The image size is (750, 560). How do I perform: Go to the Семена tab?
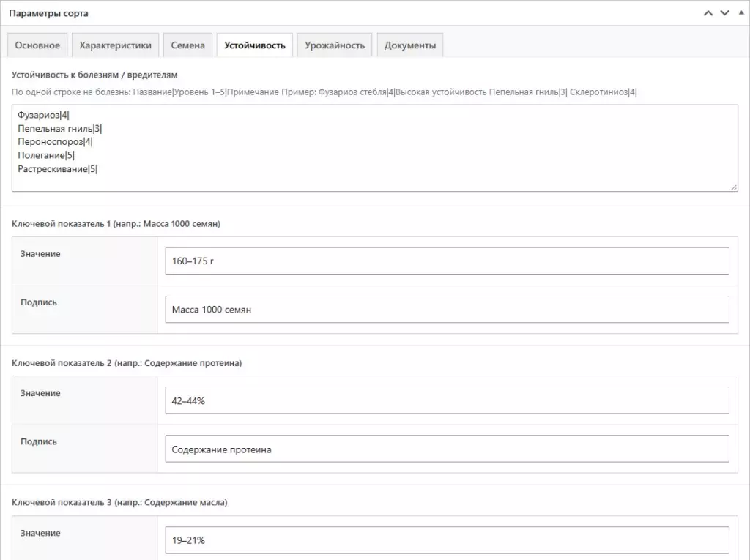[x=188, y=45]
